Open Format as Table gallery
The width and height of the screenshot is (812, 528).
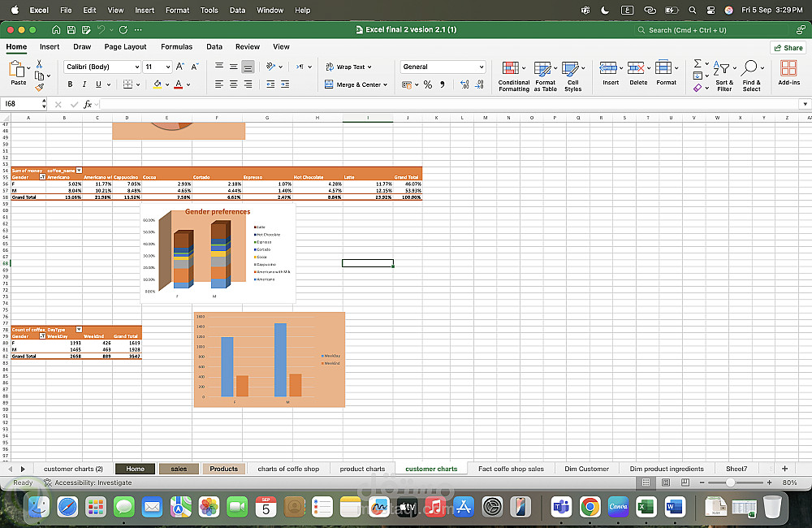tap(546, 76)
